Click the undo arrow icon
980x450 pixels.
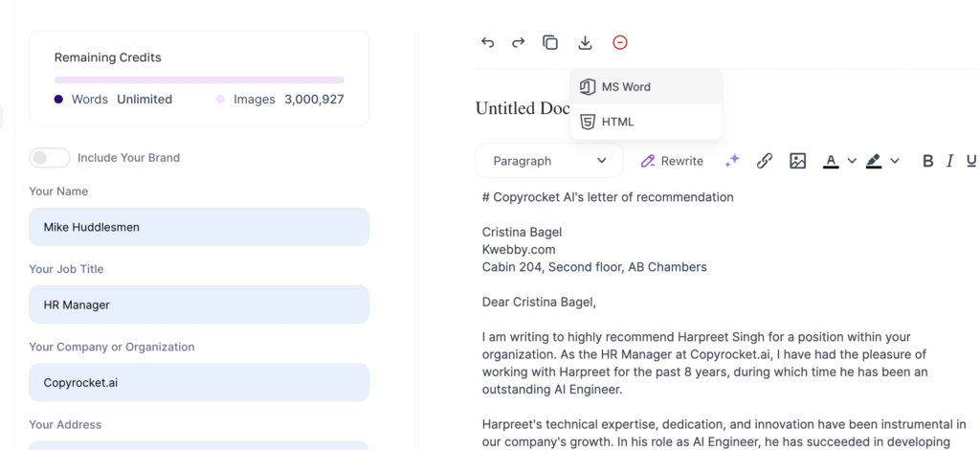click(488, 42)
